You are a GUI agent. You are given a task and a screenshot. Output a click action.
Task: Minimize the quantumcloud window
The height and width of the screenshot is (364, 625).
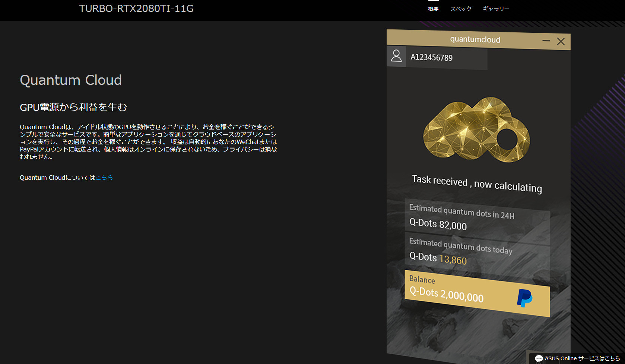[x=546, y=41]
